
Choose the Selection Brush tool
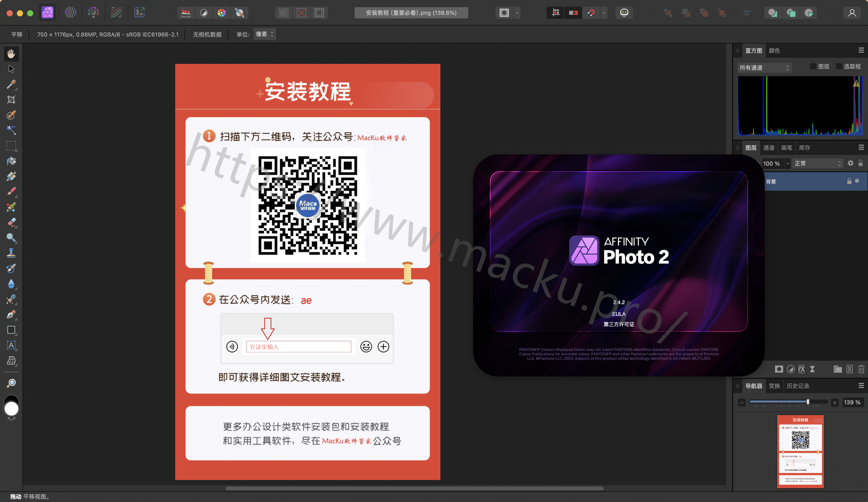[11, 115]
